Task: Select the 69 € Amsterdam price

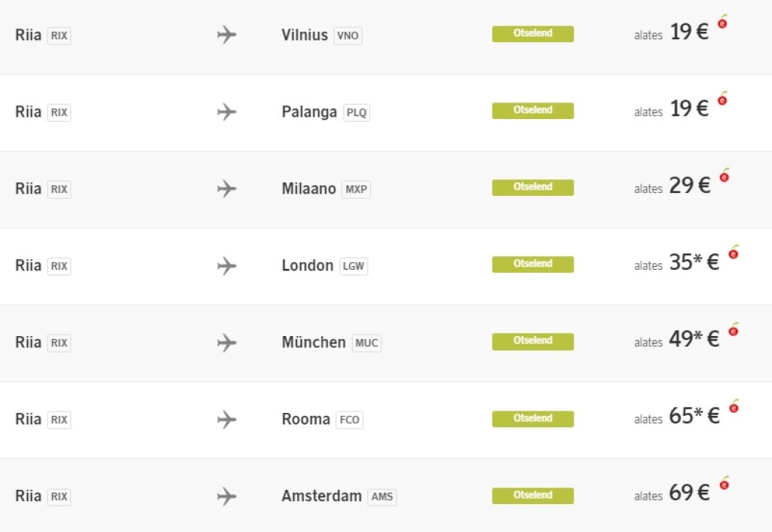Action: click(689, 493)
